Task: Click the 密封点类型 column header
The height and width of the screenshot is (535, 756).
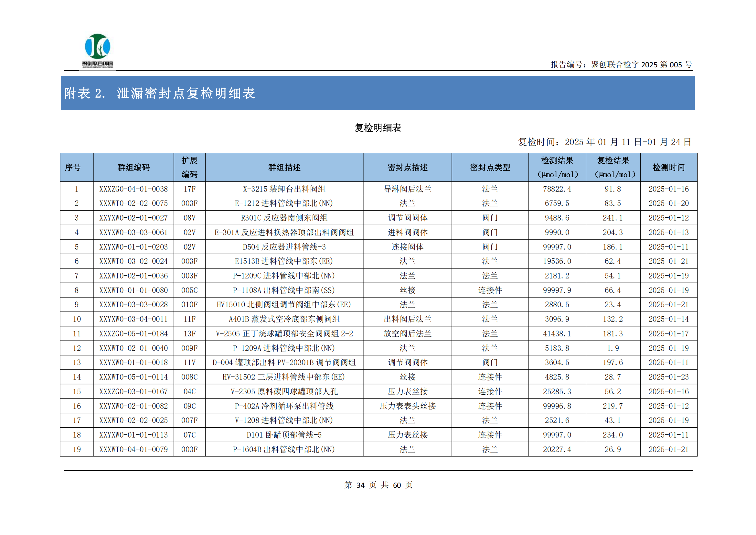Action: point(490,167)
